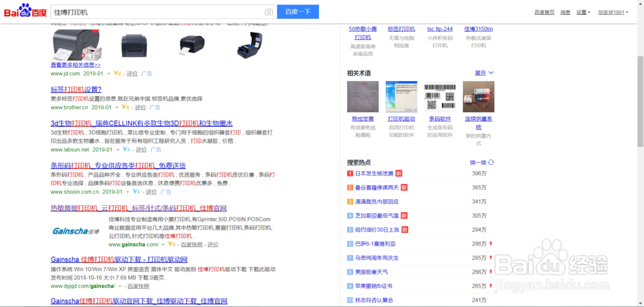The image size is (644, 307).
Task: Click the open-lid printer image
Action: [250, 45]
